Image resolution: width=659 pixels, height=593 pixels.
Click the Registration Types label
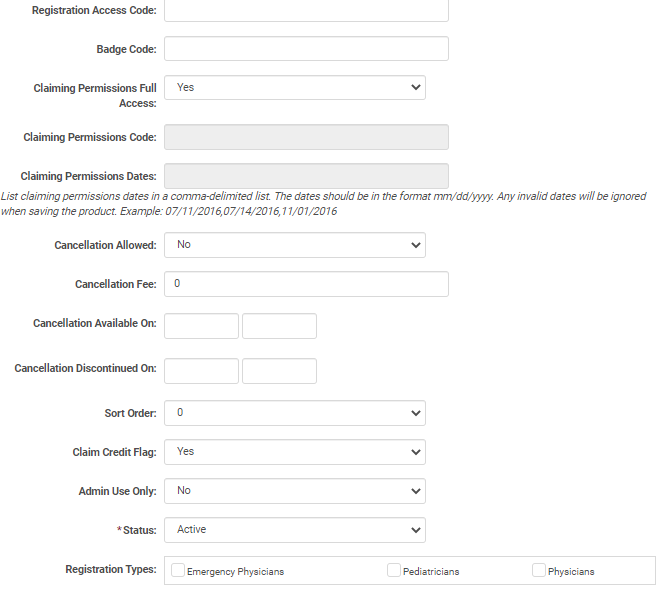[x=111, y=570]
